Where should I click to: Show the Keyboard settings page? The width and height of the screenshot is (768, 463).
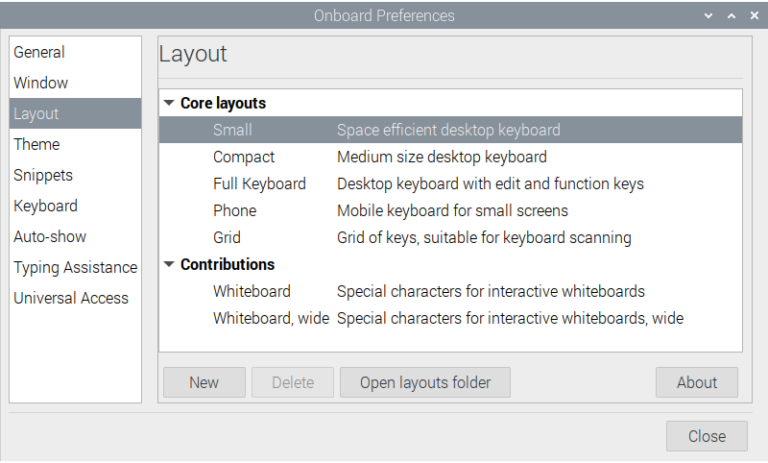(x=45, y=206)
